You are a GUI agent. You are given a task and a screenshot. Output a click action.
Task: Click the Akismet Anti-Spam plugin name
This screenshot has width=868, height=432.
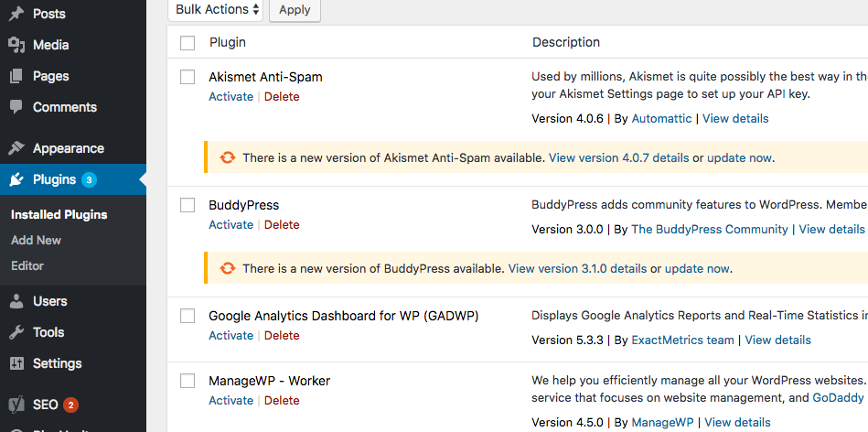[265, 77]
